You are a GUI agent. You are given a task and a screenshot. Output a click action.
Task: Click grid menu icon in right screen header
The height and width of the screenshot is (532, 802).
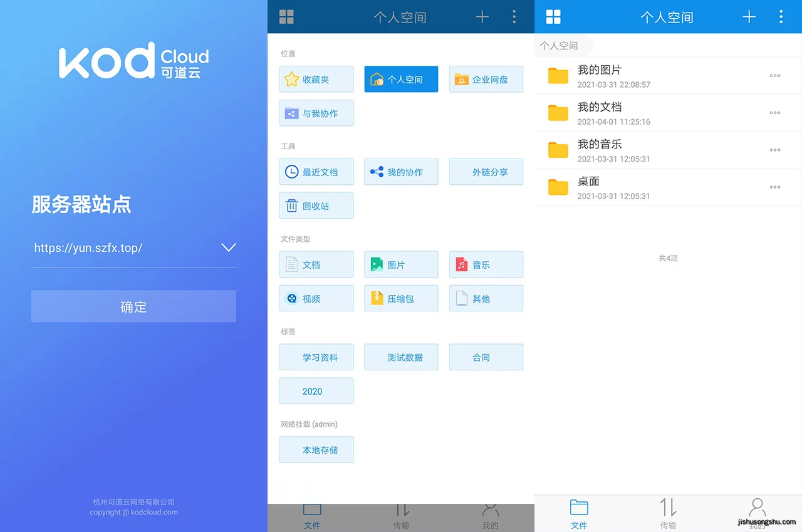coord(553,17)
